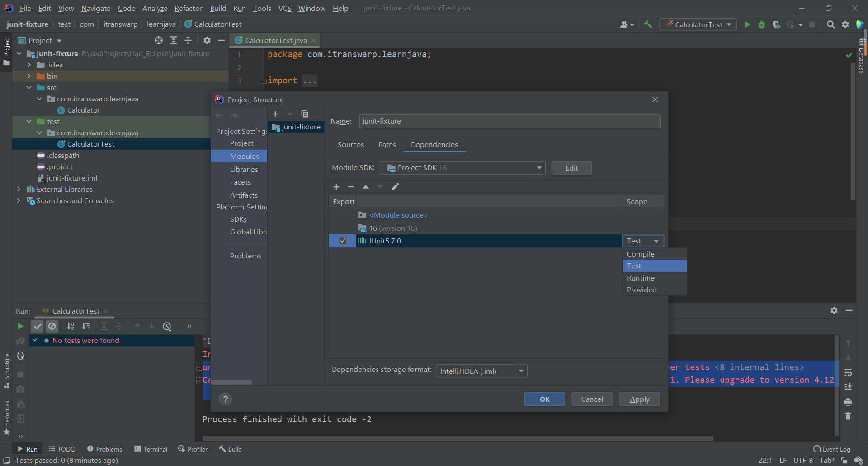Remove the selected dependency

351,187
